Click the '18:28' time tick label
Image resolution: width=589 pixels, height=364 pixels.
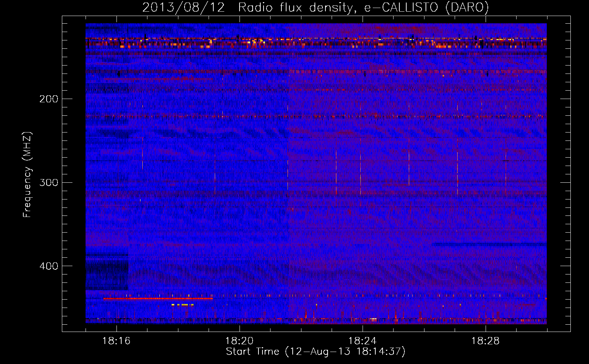[486, 341]
